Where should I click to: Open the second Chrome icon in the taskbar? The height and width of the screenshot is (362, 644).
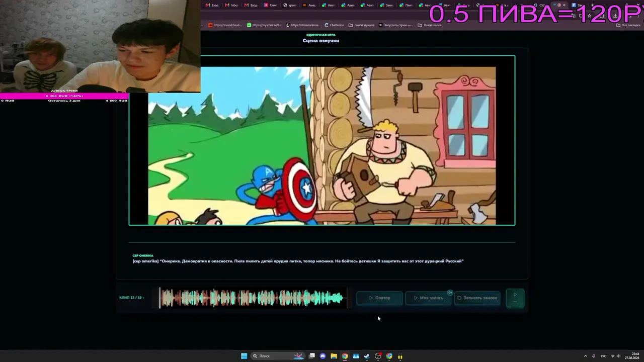coord(389,356)
